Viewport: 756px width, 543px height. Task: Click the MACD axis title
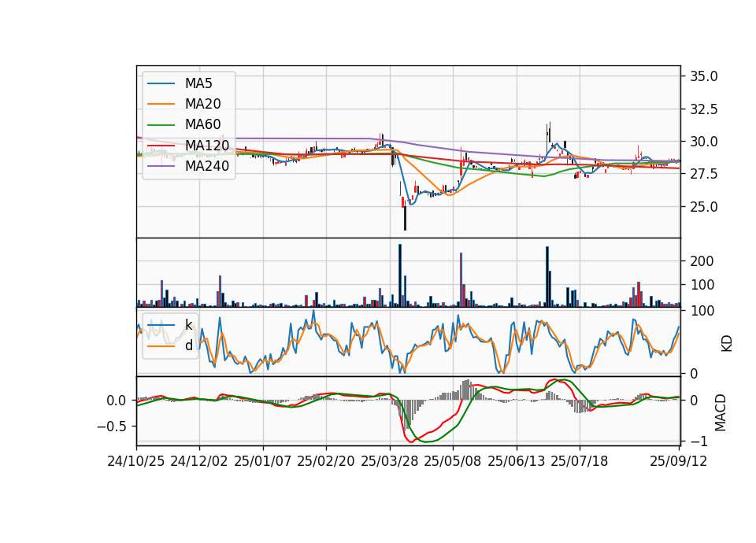point(721,412)
